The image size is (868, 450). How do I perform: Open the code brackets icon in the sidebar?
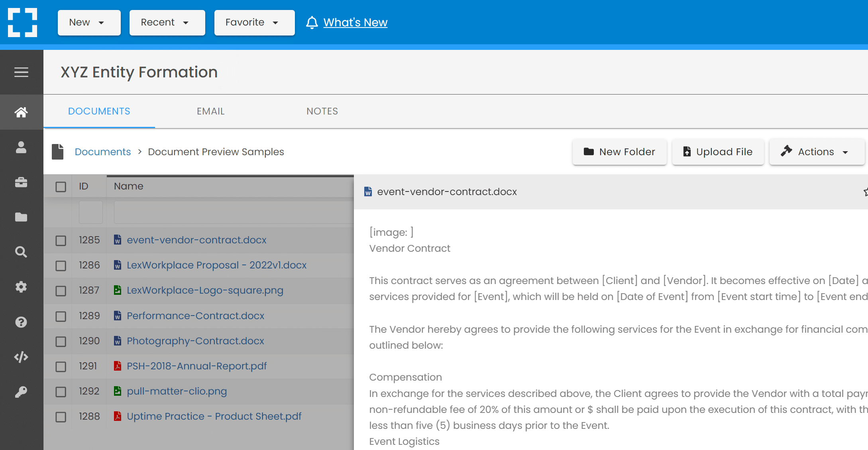pyautogui.click(x=21, y=357)
